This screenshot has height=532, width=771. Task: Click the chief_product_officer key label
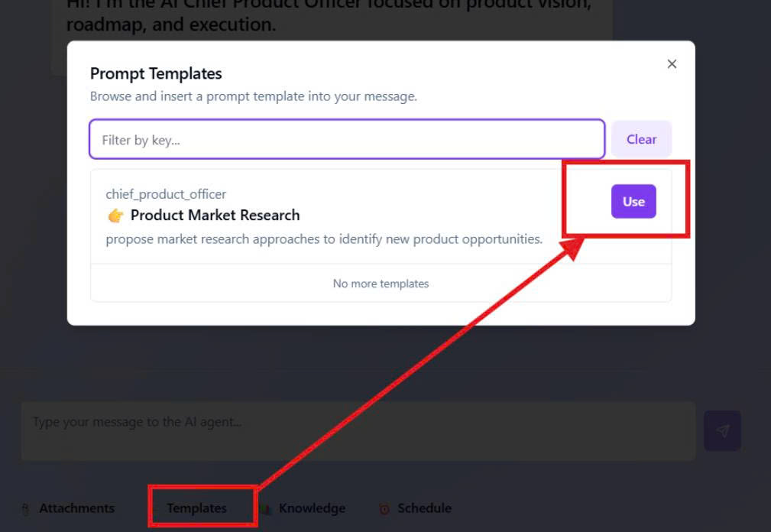point(166,194)
